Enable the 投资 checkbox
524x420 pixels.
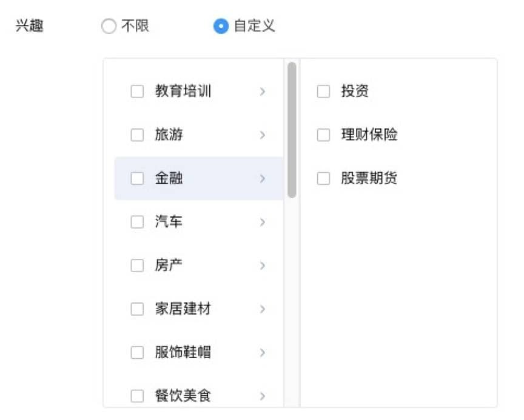(x=322, y=91)
